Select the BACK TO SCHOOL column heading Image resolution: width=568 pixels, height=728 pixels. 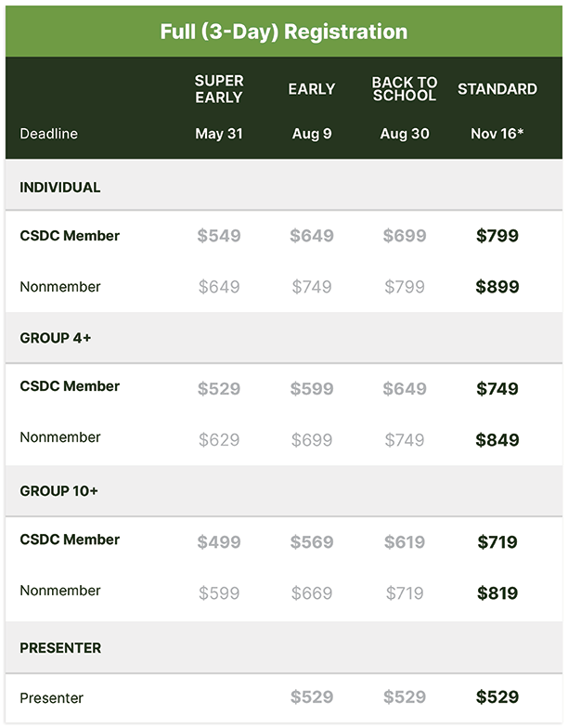[x=405, y=89]
